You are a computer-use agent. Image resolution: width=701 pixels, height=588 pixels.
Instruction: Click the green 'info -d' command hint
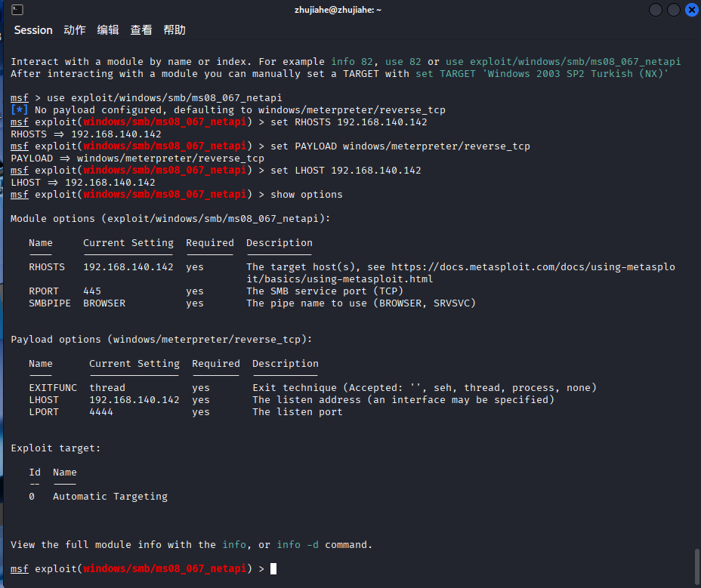click(298, 545)
